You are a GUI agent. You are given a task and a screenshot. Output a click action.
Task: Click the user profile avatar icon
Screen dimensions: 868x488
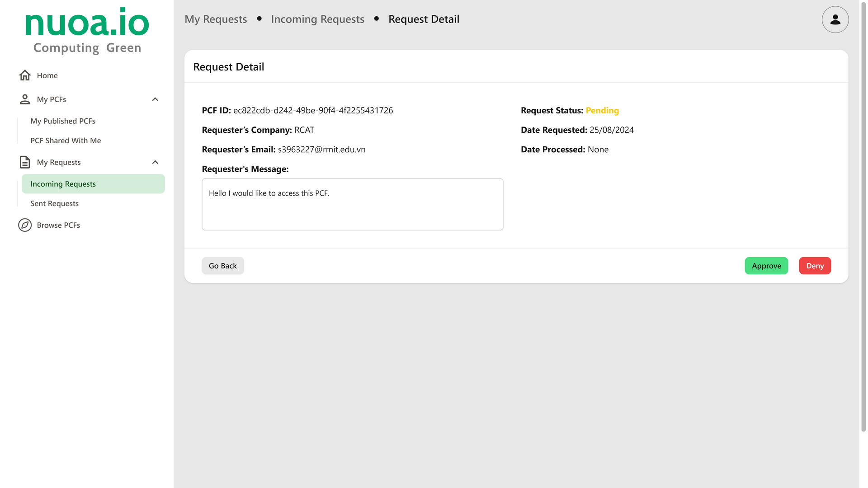point(835,19)
